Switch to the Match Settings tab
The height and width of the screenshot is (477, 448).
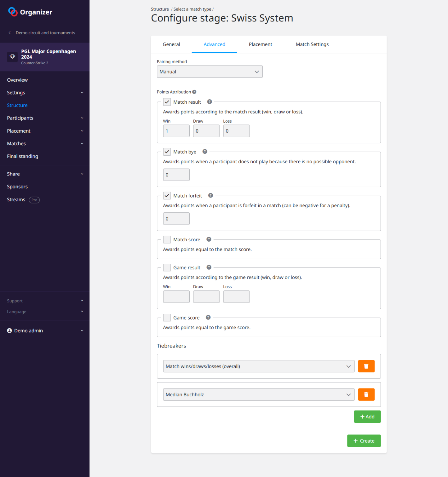(312, 44)
